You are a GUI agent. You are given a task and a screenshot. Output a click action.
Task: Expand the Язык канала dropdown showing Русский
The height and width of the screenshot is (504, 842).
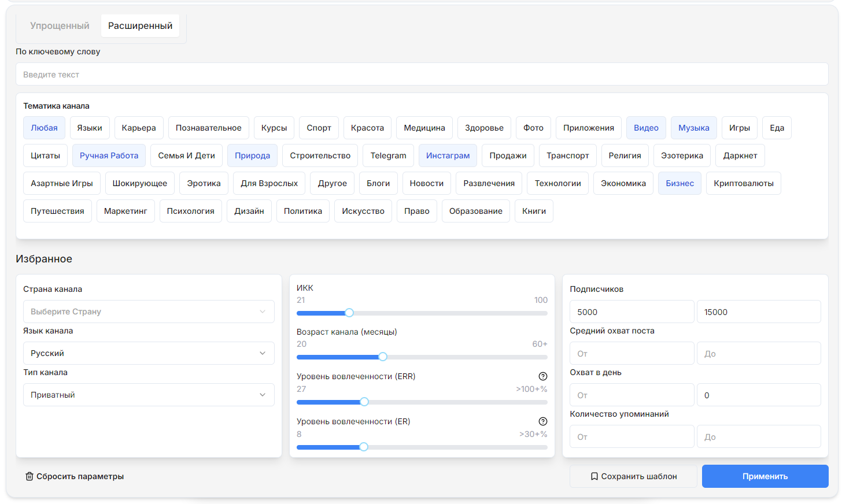[149, 353]
